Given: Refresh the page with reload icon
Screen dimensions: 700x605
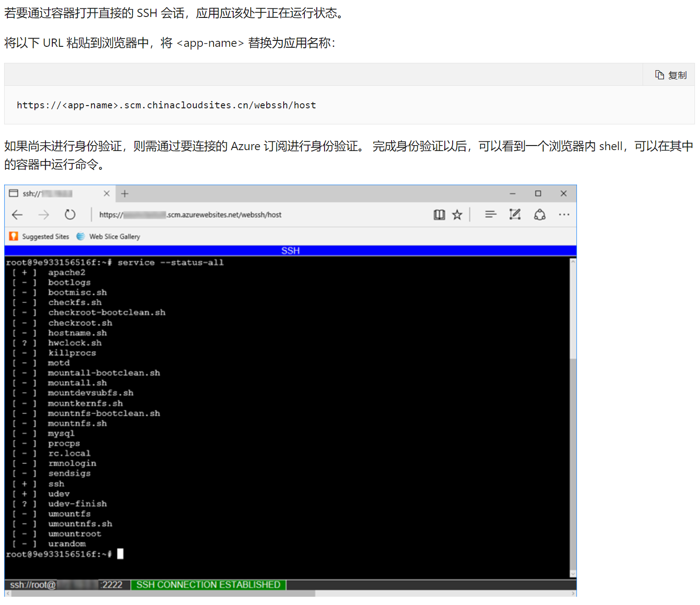Looking at the screenshot, I should [70, 214].
